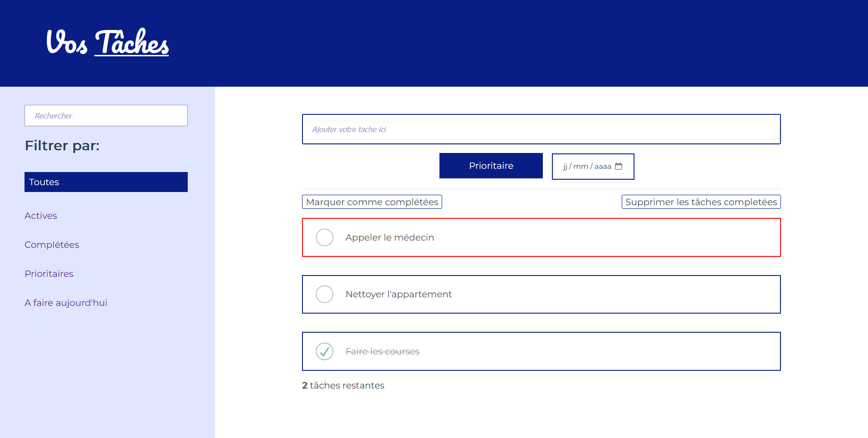
Task: Click "Supprimer les tâches completées" button
Action: pyautogui.click(x=701, y=202)
